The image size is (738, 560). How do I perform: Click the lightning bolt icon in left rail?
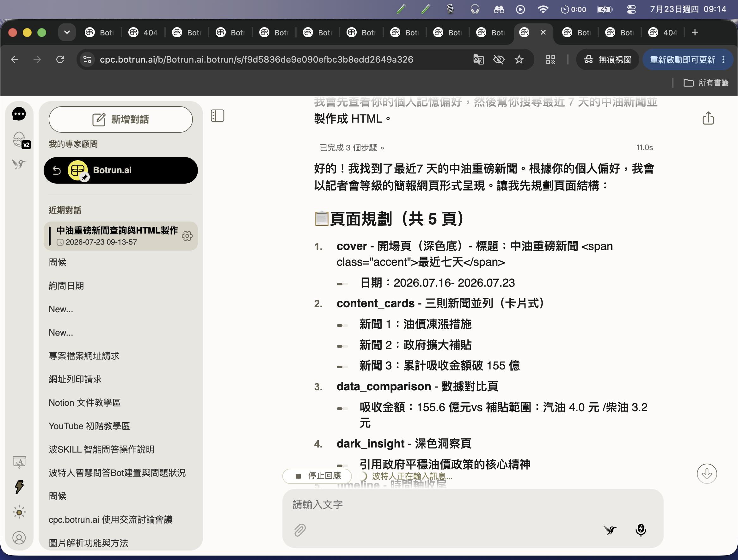19,487
